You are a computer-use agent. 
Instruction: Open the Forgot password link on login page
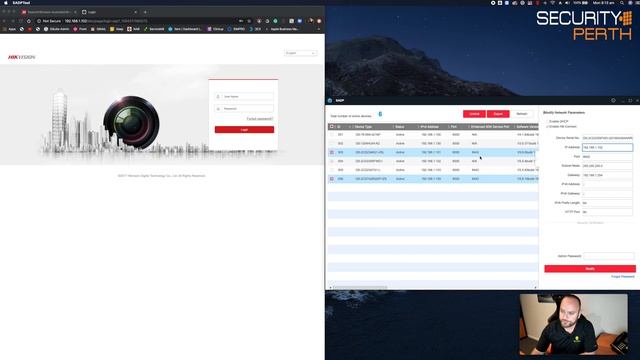[260, 119]
